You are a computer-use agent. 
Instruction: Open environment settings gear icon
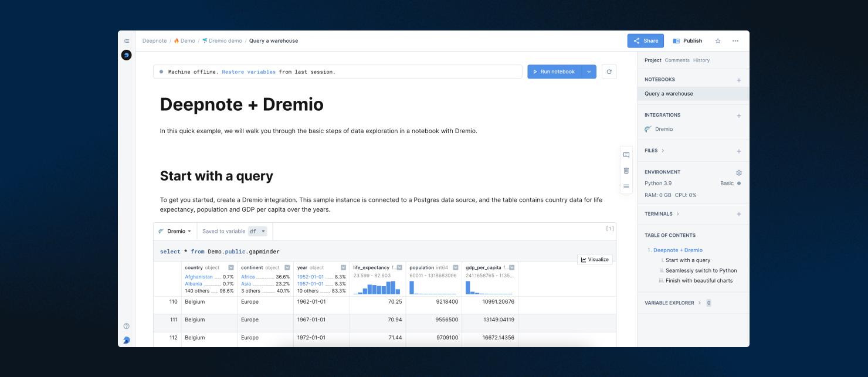739,172
